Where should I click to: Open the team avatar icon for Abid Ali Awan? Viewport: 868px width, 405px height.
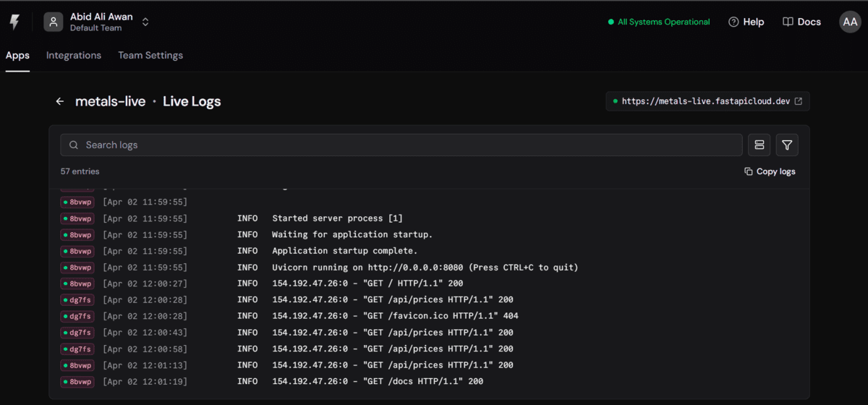pyautogui.click(x=54, y=22)
